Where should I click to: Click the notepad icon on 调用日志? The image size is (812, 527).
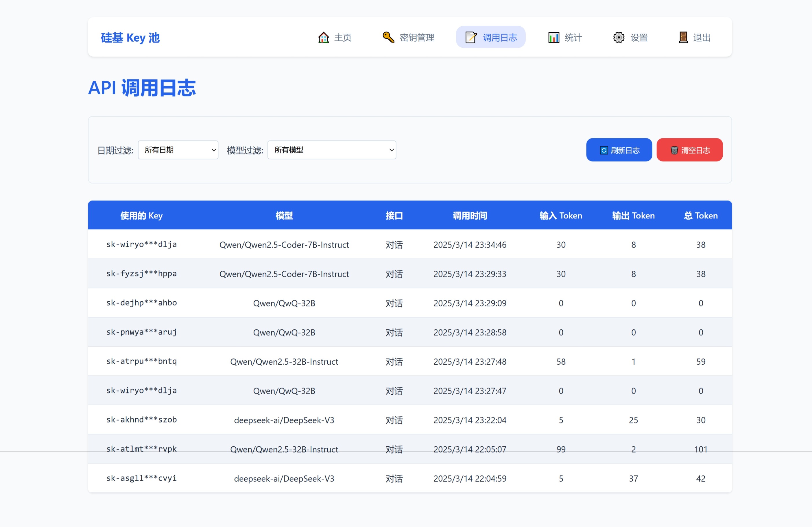(x=470, y=37)
